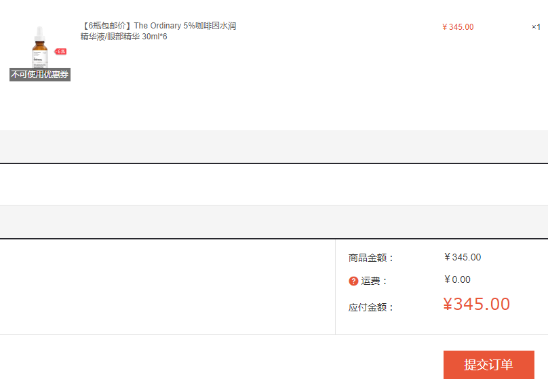Screen dimensions: 548x392
Task: Click the 【6瓶包邮价】 prefix in product title
Action: [106, 26]
